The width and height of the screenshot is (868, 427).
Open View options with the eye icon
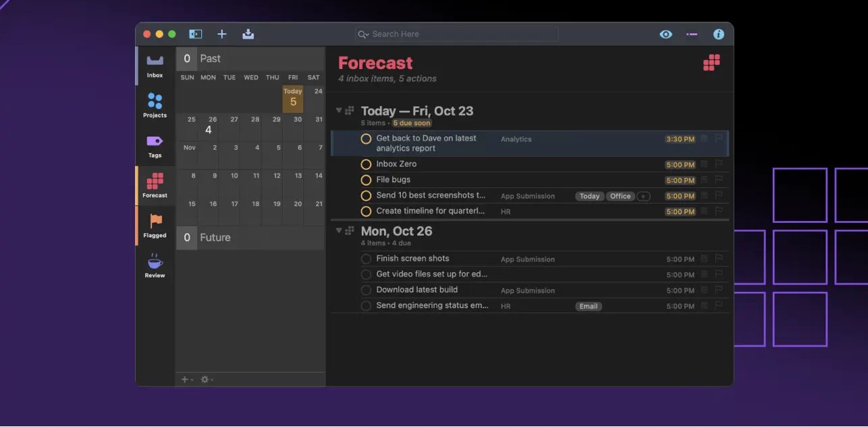pyautogui.click(x=666, y=34)
